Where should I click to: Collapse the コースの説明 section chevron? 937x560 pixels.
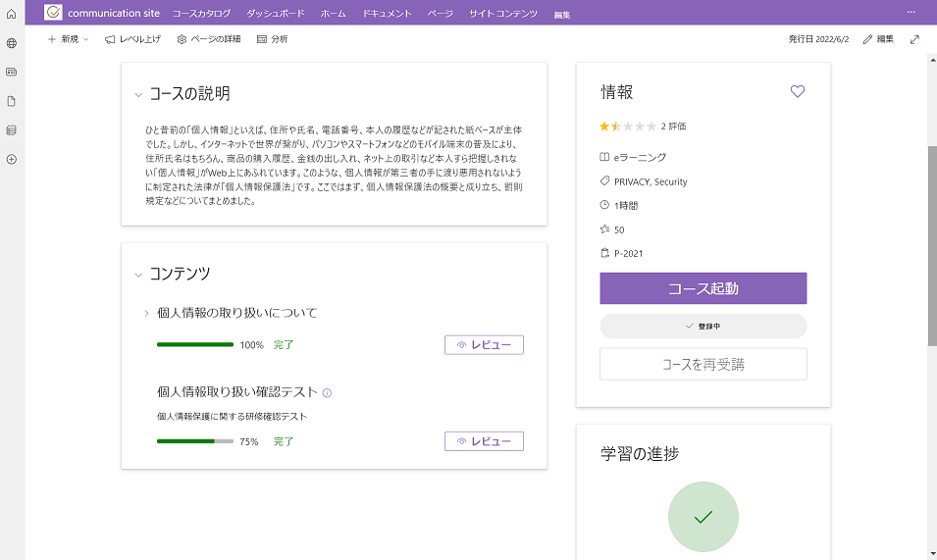point(138,94)
